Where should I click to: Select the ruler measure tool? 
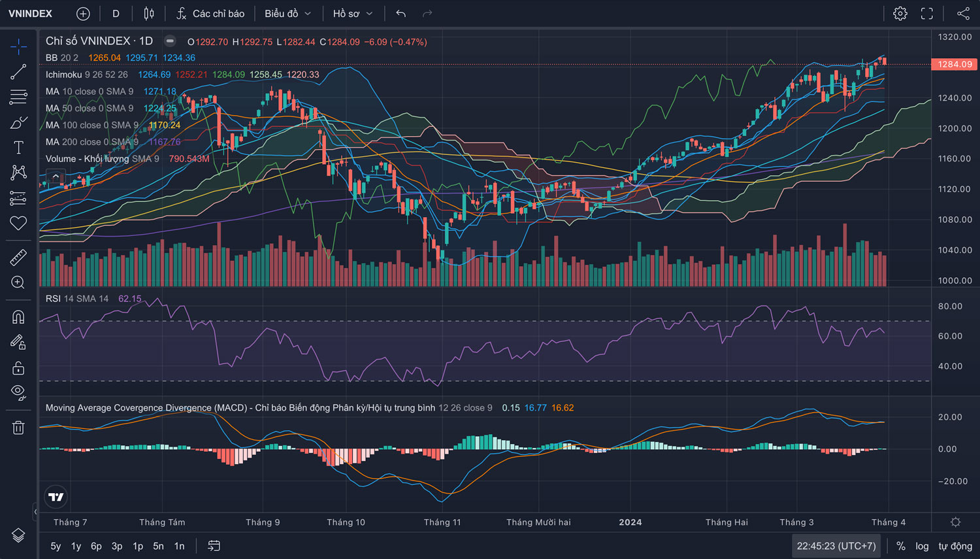click(x=18, y=258)
